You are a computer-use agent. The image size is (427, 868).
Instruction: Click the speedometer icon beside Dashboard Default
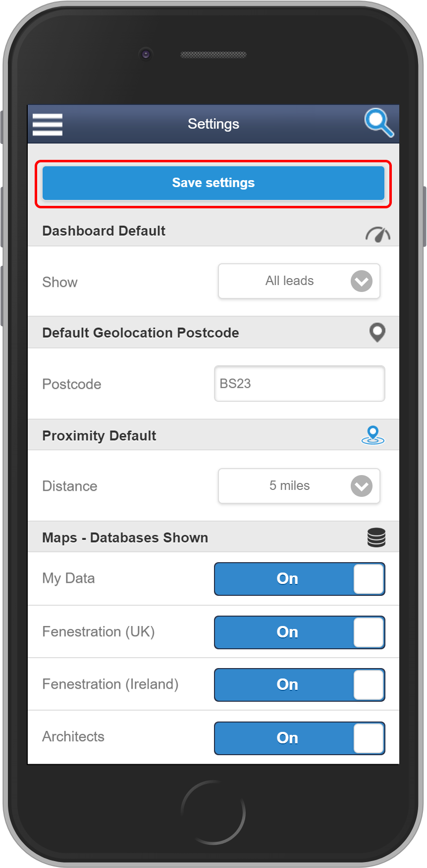tap(377, 234)
